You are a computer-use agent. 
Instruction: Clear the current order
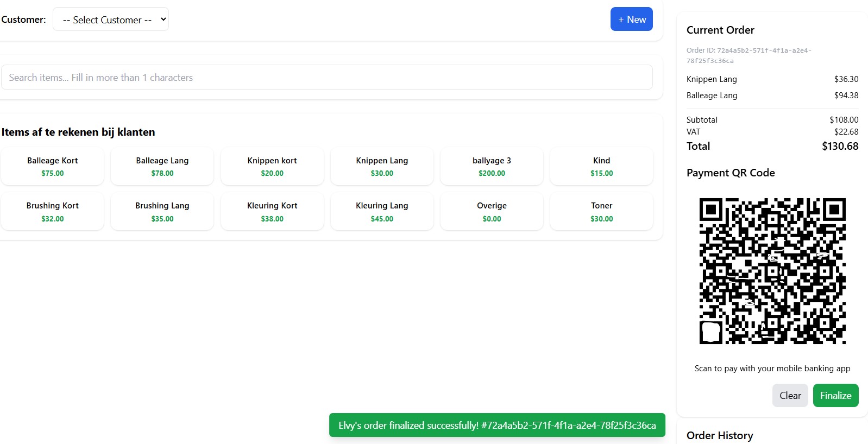(790, 396)
